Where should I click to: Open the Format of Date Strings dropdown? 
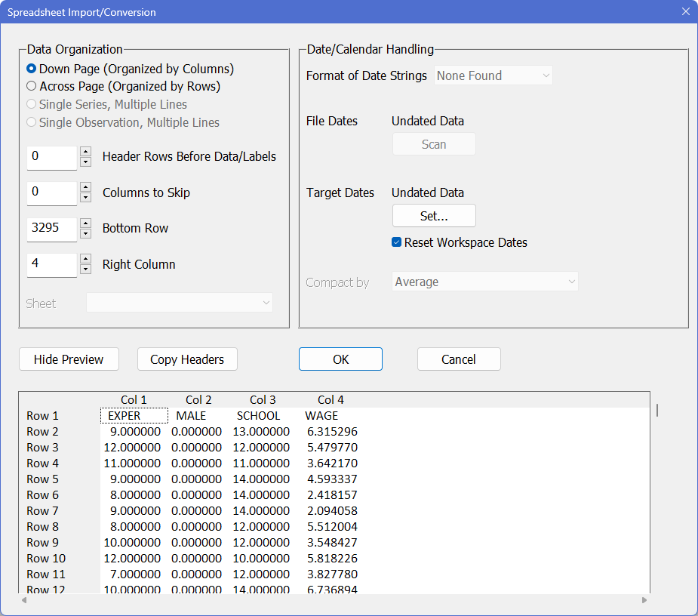(494, 75)
